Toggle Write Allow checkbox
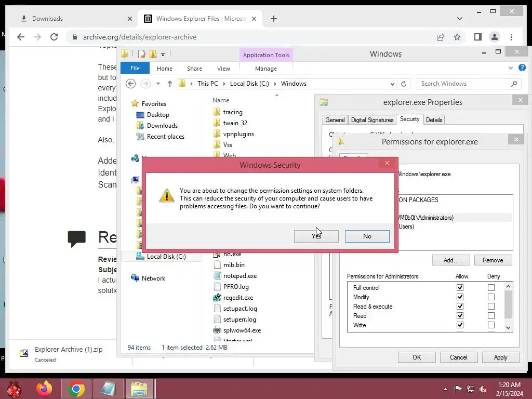The width and height of the screenshot is (532, 399). click(x=460, y=325)
